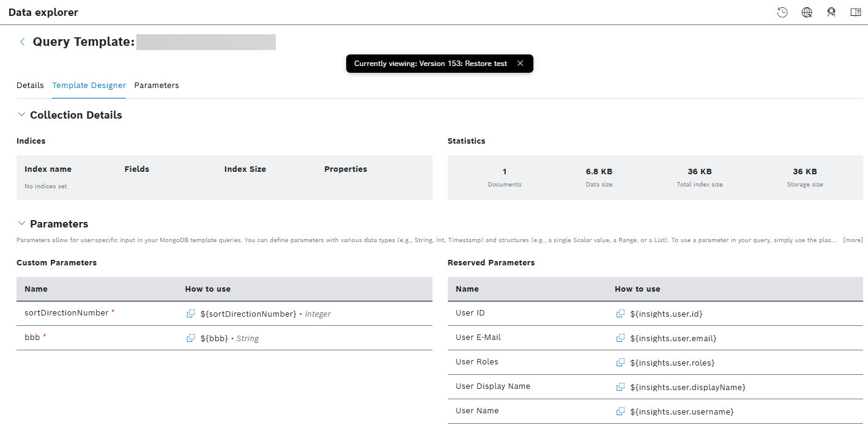Click the Index Size column header
Image resolution: width=868 pixels, height=428 pixels.
pyautogui.click(x=245, y=169)
